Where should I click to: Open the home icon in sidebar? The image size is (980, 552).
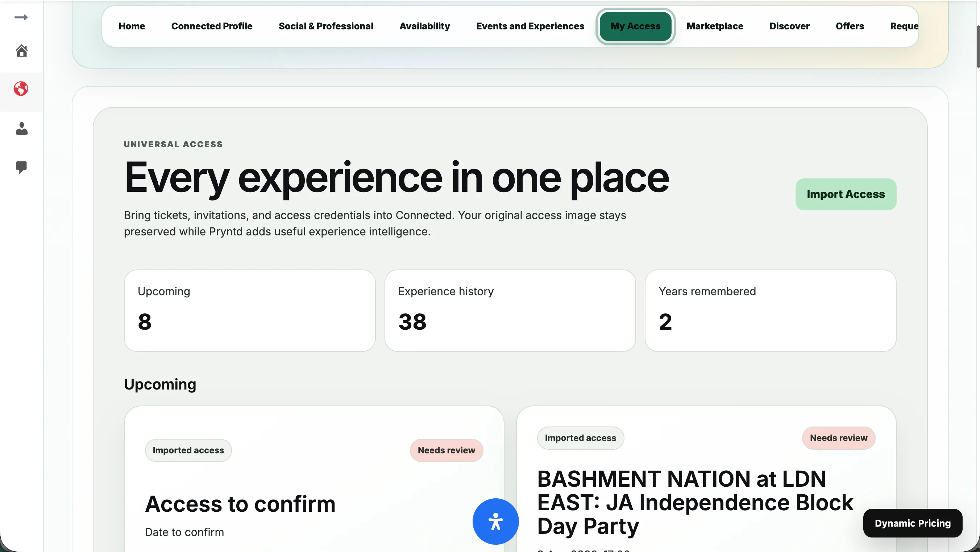[21, 51]
